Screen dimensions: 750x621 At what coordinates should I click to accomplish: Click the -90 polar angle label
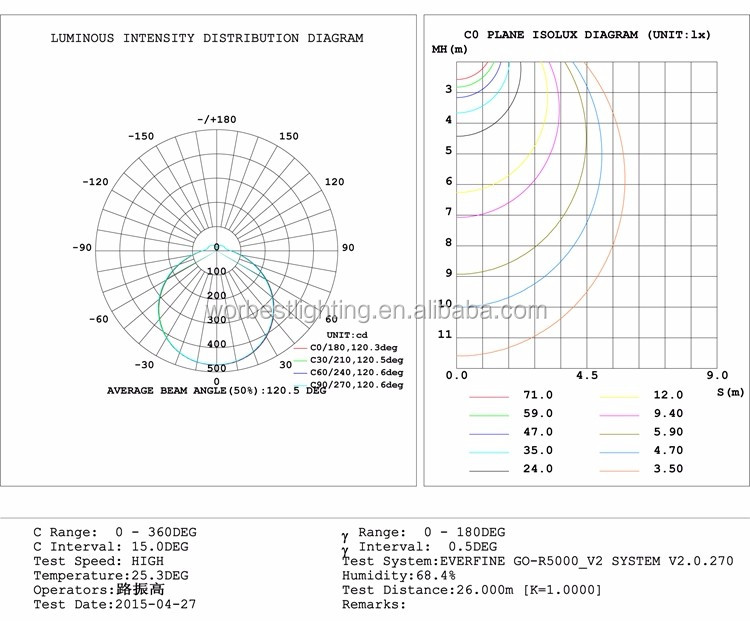coord(82,247)
